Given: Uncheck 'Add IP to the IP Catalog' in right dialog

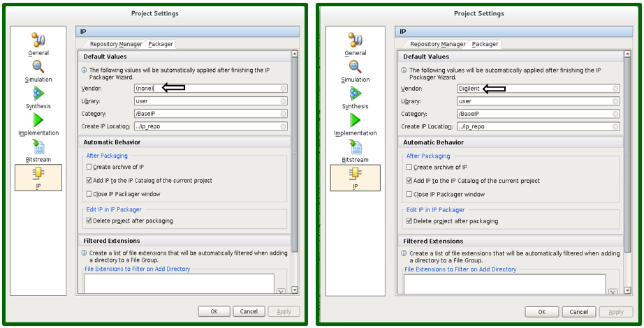Looking at the screenshot, I should click(409, 181).
